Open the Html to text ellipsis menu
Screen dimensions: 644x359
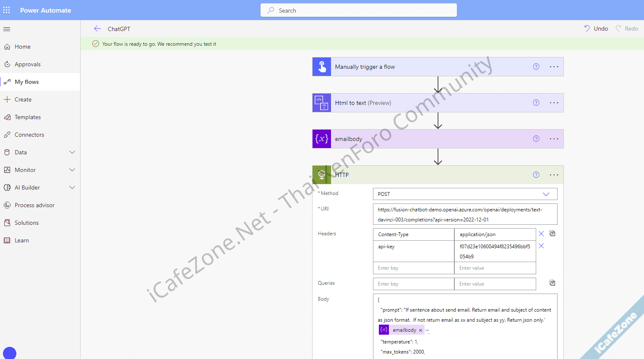point(554,103)
